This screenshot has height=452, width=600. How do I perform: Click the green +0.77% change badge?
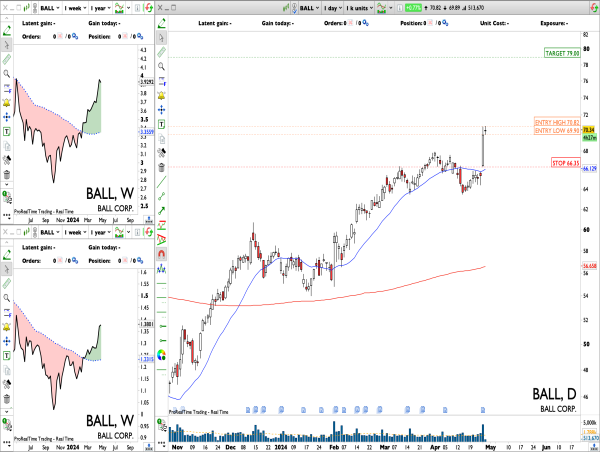click(x=413, y=8)
